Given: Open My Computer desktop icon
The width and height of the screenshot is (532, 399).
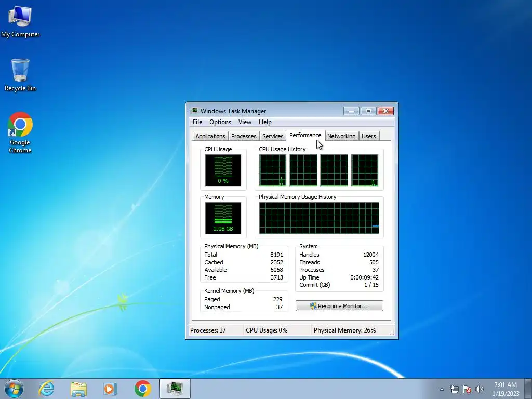Looking at the screenshot, I should point(20,21).
